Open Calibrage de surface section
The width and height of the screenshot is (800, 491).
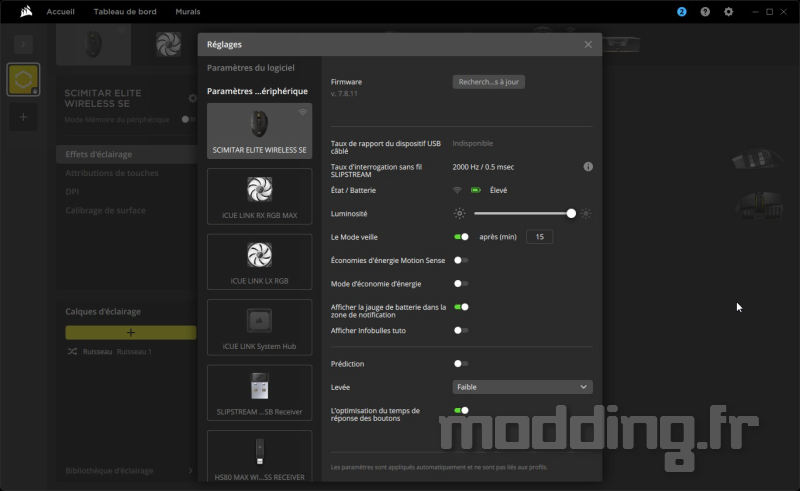tap(105, 211)
